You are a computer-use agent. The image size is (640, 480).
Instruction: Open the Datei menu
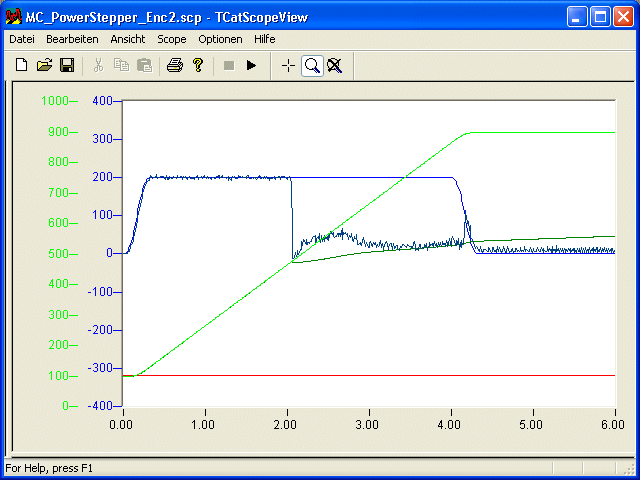click(x=22, y=39)
